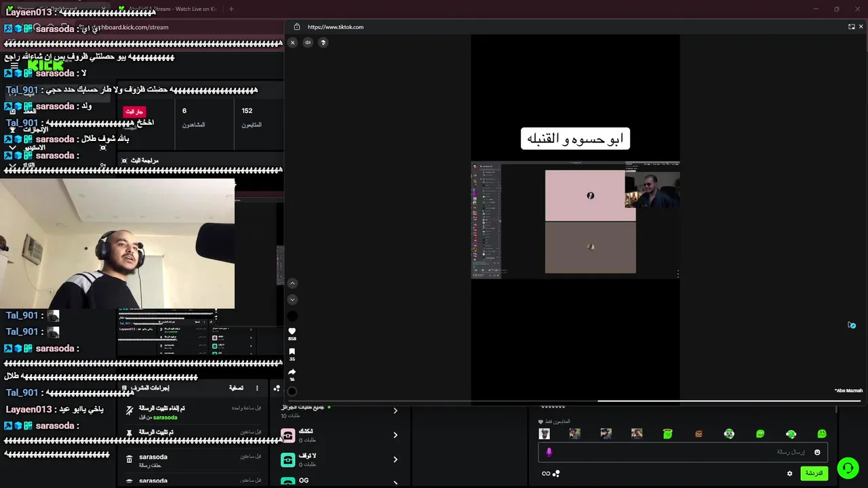This screenshot has width=868, height=488.
Task: Click the viewers count 6 stat
Action: [184, 110]
